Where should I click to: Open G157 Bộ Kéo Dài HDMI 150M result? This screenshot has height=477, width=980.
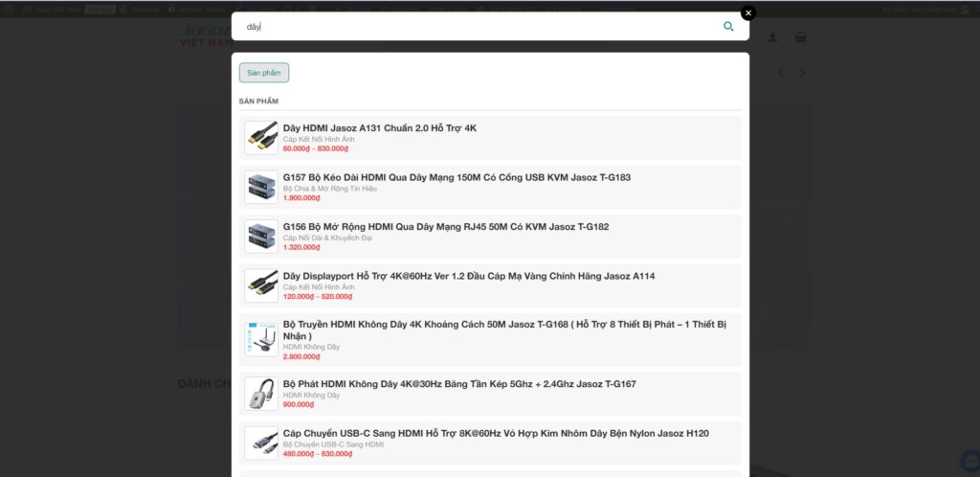pos(490,187)
